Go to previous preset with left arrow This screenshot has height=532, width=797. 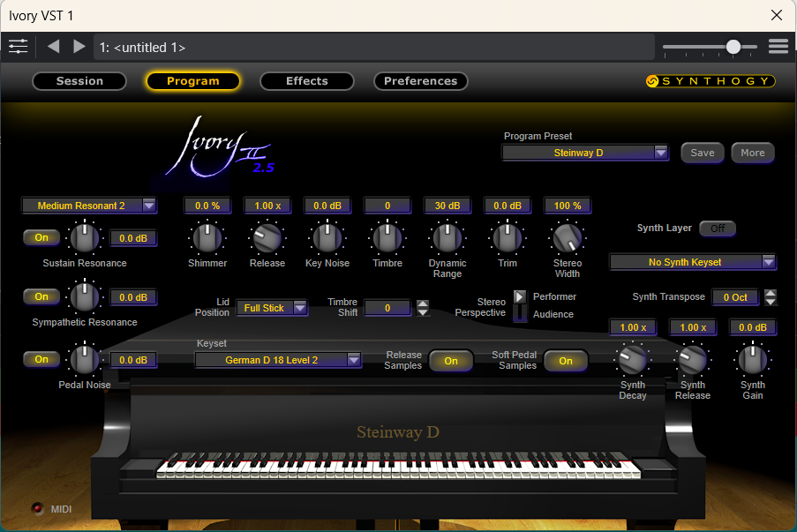[53, 47]
